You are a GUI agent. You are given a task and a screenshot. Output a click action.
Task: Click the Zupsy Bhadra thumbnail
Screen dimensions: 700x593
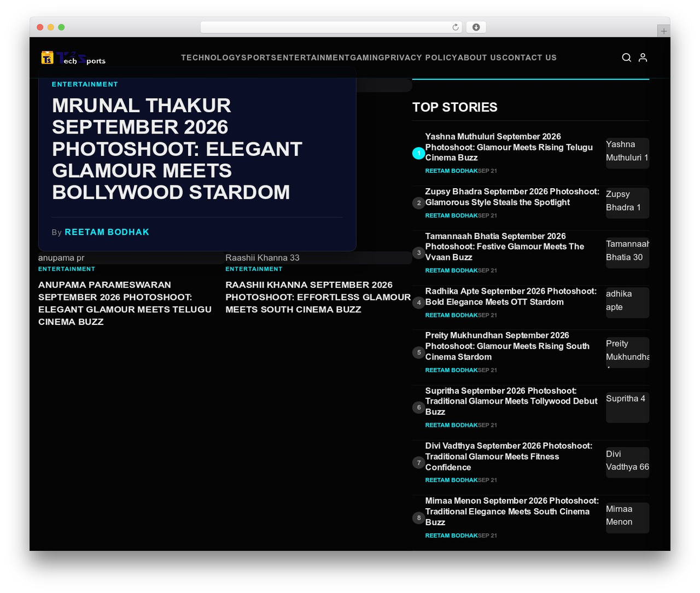(x=627, y=203)
